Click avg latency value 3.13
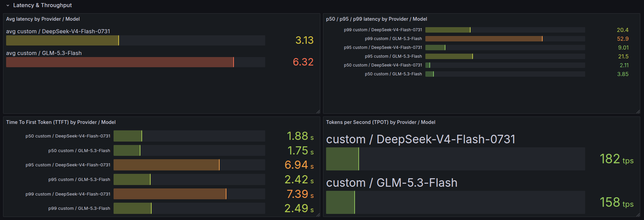This screenshot has height=220, width=644. pyautogui.click(x=304, y=40)
